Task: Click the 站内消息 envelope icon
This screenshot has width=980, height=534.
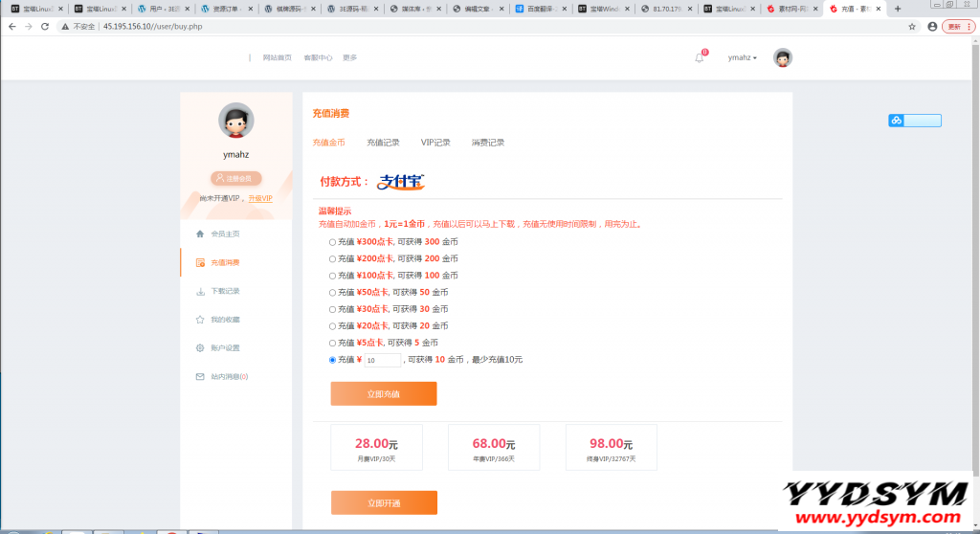Action: point(200,376)
